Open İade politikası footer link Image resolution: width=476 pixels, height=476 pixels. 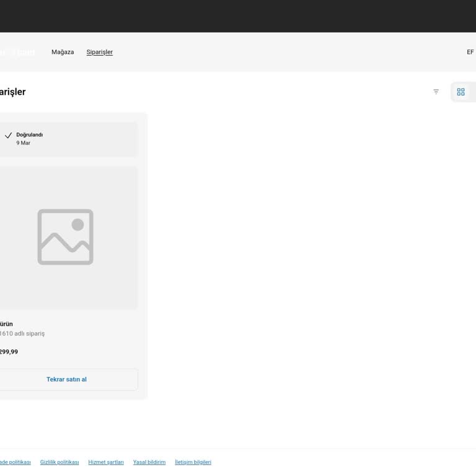[15, 462]
